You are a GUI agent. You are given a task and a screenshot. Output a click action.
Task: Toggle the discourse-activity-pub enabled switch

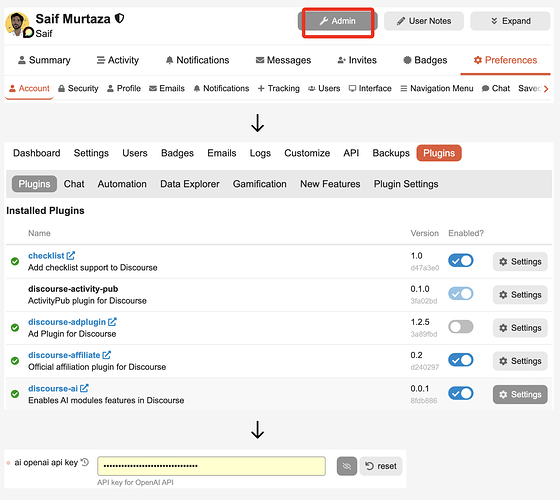[461, 294]
